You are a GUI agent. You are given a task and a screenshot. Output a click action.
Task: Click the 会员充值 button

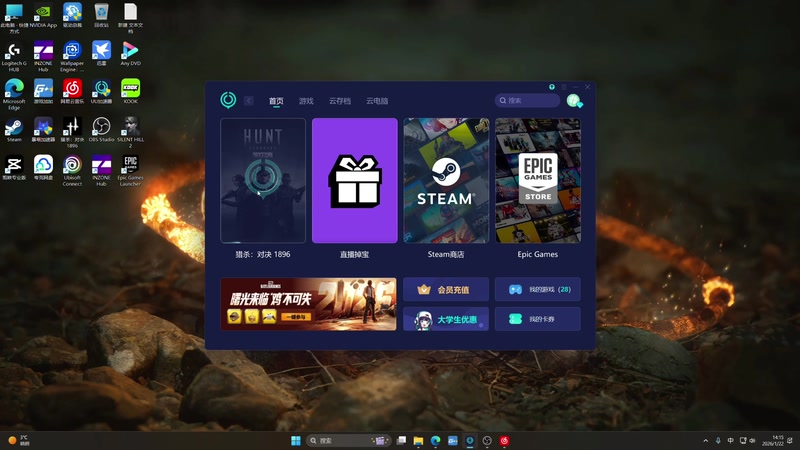click(446, 289)
